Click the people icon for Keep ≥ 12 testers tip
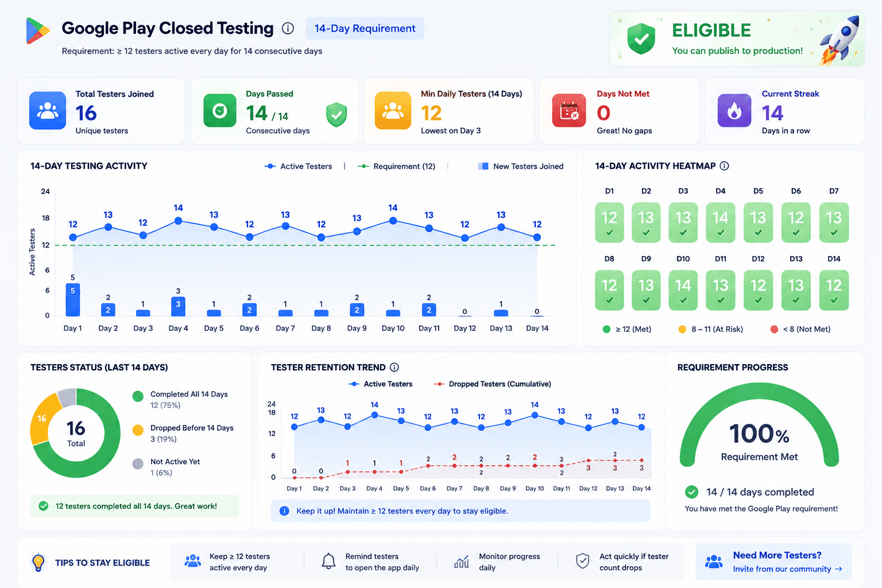The height and width of the screenshot is (588, 882). [x=193, y=561]
